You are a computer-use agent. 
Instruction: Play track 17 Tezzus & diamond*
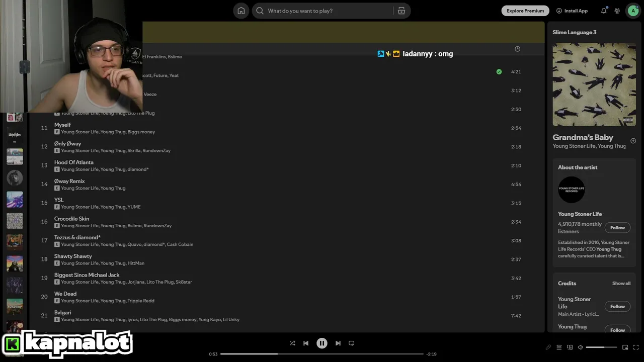tap(44, 241)
